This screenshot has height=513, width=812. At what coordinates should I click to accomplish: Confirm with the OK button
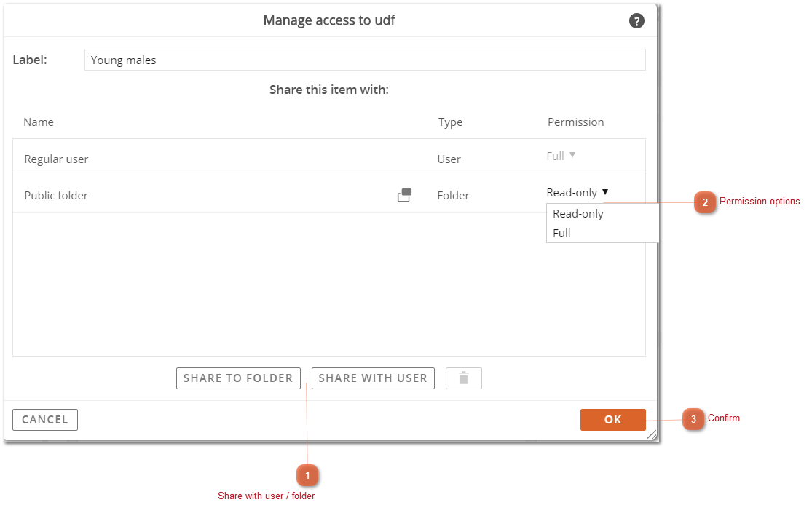pos(612,420)
